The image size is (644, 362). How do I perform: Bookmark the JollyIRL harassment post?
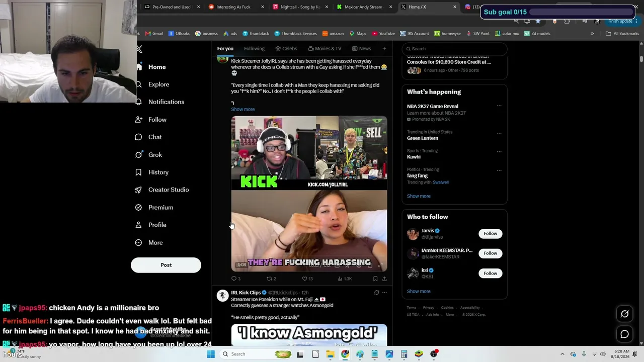[x=375, y=279]
